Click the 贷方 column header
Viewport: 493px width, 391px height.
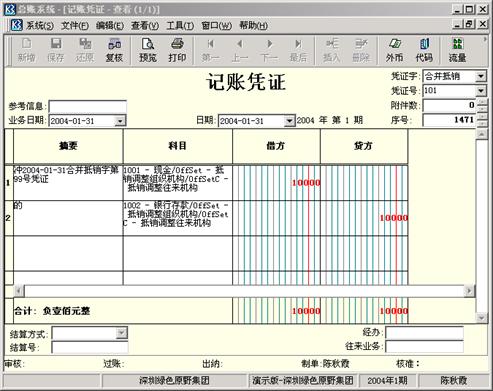pos(364,146)
